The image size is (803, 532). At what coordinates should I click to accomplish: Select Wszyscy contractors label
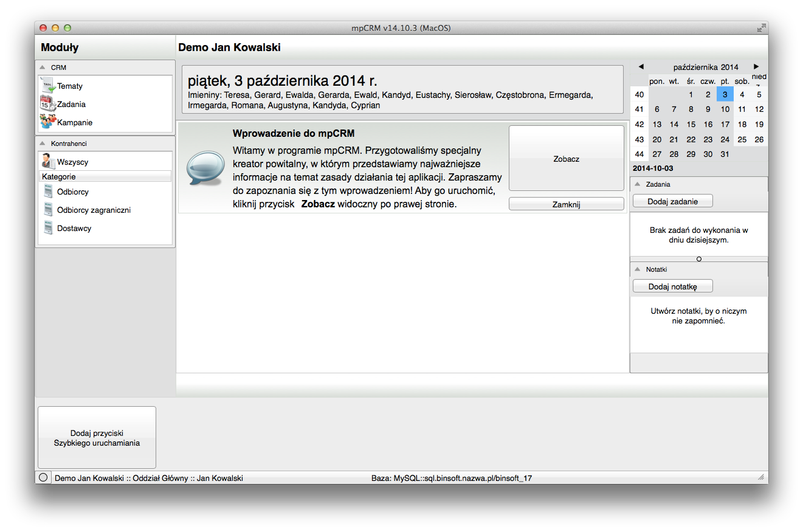pyautogui.click(x=73, y=162)
